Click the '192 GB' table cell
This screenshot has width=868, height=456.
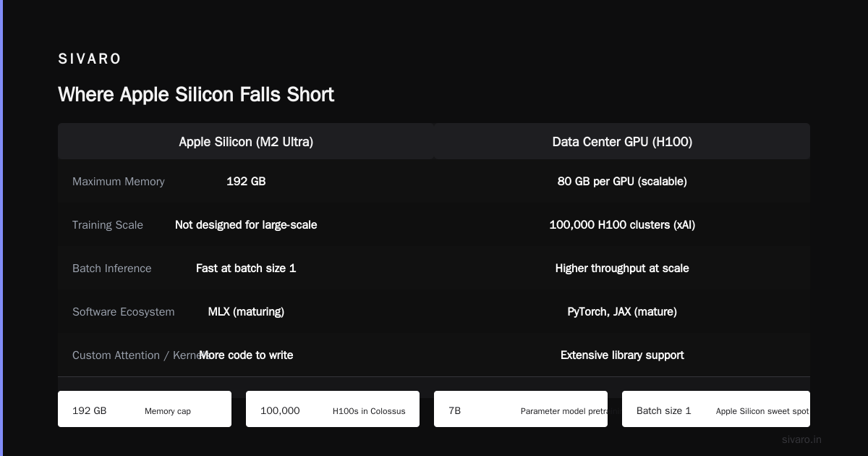246,182
